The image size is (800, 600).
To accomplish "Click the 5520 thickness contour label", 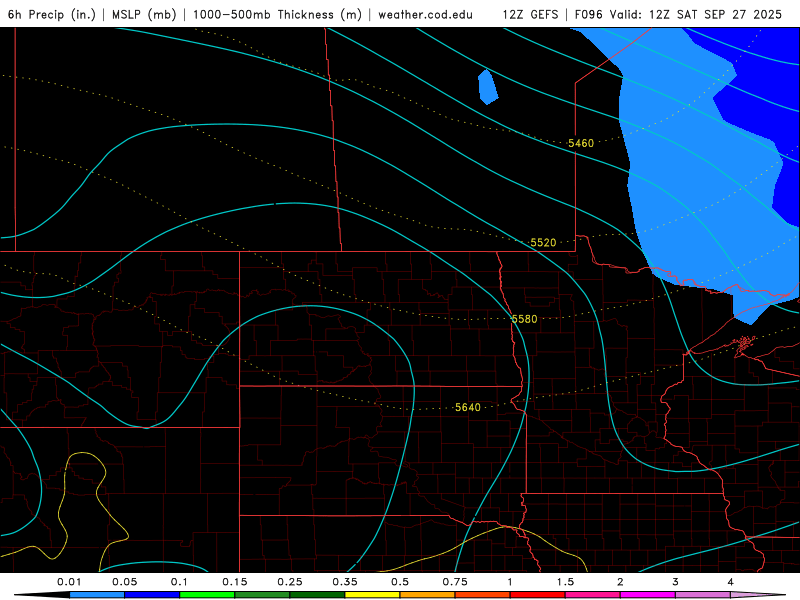I will pos(543,243).
